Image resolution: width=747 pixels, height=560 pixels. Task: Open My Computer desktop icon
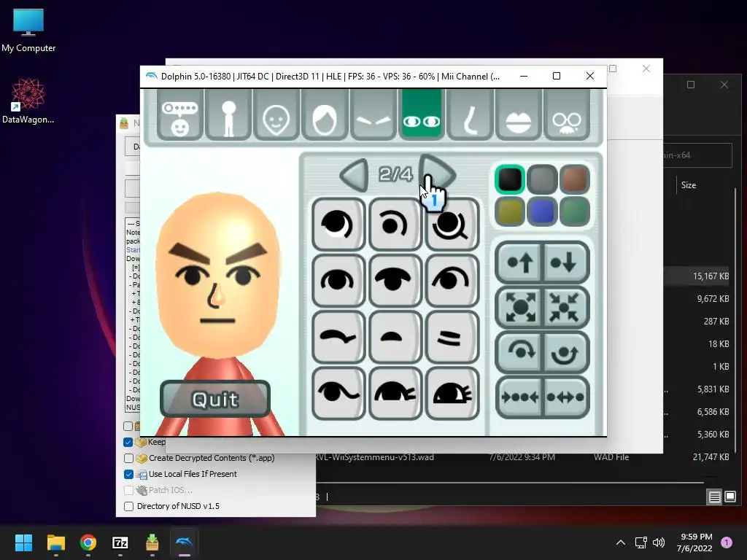28,30
